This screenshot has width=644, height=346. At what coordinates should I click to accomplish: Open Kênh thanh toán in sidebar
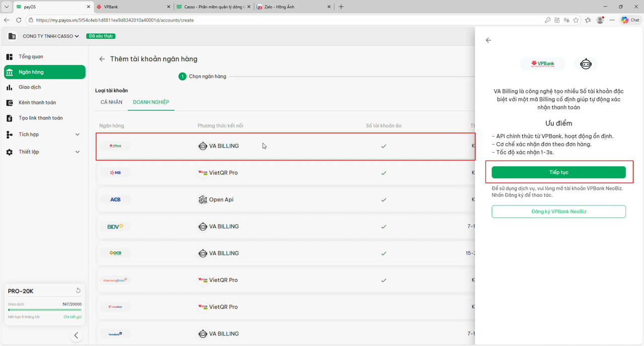[x=37, y=103]
